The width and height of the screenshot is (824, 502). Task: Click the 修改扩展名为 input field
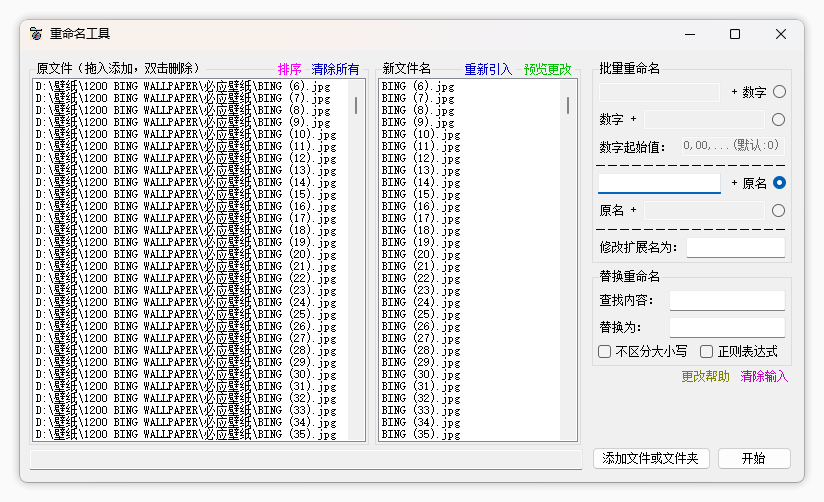tap(735, 247)
